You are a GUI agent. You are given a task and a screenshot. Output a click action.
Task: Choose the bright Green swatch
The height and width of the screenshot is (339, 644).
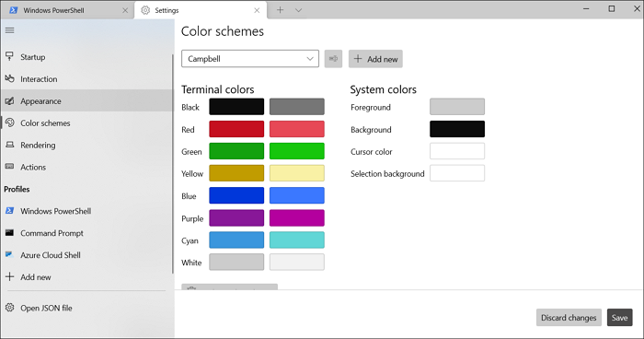(x=297, y=151)
